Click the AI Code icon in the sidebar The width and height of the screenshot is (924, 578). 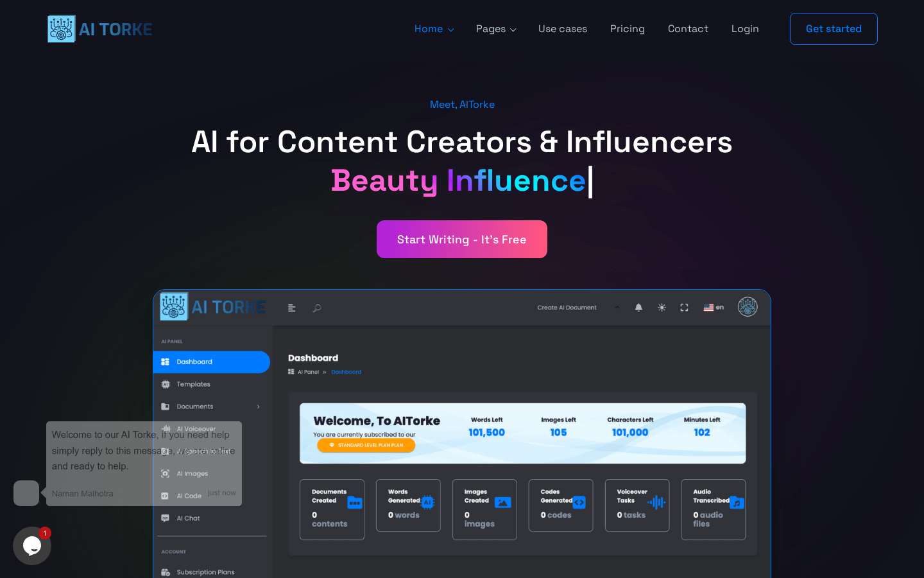coord(165,496)
